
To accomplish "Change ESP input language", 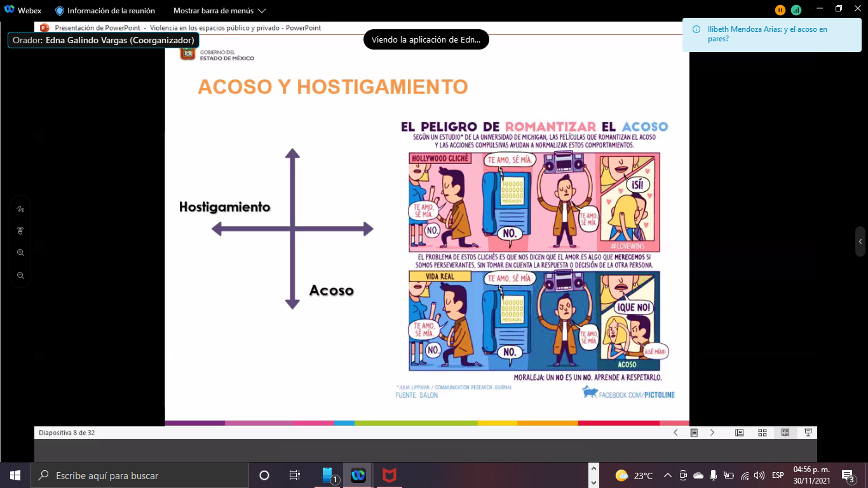I will 778,475.
